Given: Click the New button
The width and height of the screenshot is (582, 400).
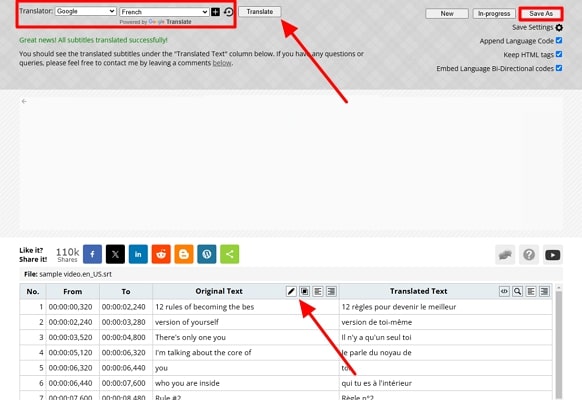Looking at the screenshot, I should pyautogui.click(x=447, y=14).
